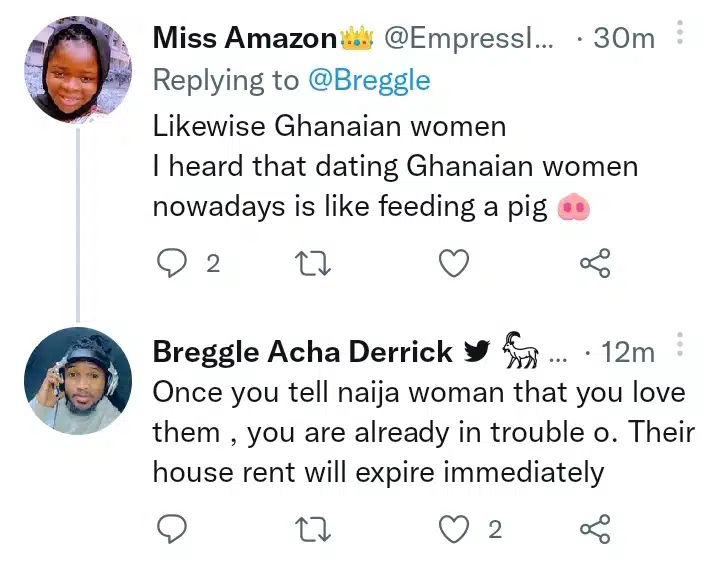Open the 12m timestamp permalink
This screenshot has height=576, width=720.
coord(629,352)
